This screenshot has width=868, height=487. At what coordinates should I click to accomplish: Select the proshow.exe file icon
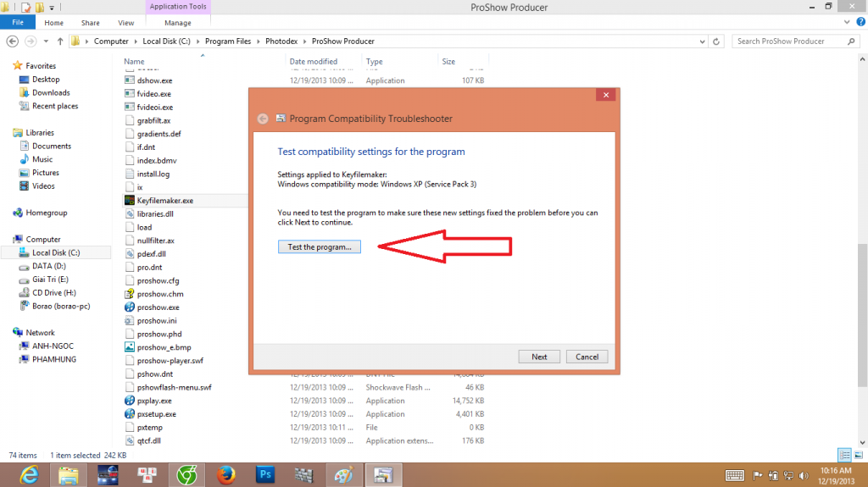click(130, 307)
